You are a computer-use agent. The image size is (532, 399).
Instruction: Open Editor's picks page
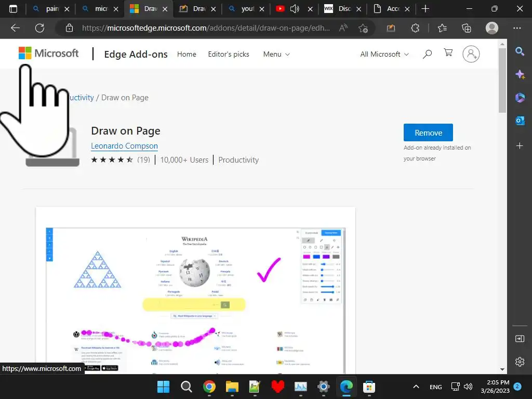(229, 54)
